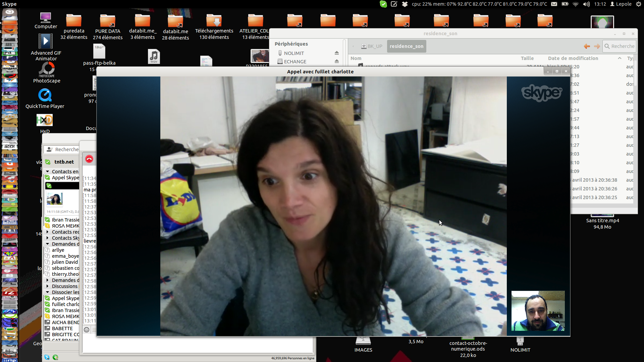Open the volume indicator in top bar
Image resolution: width=644 pixels, height=362 pixels.
(x=586, y=4)
